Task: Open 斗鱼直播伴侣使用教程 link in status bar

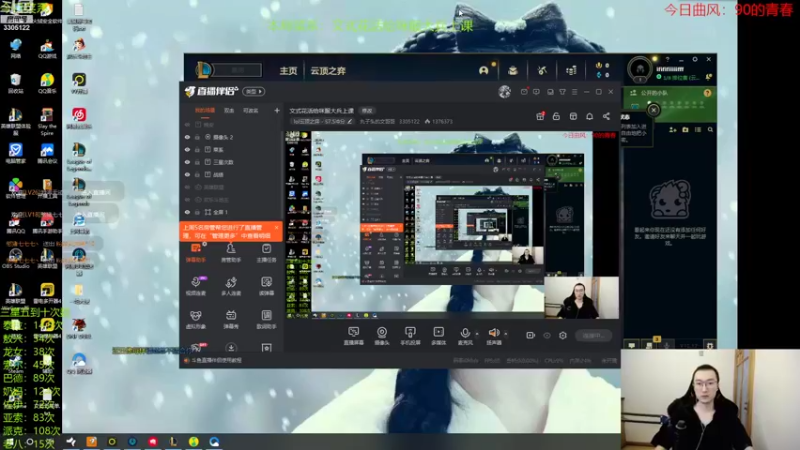Action: 216,360
